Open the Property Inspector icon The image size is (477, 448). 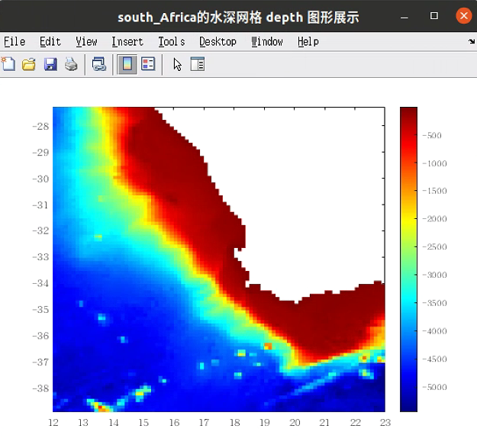click(198, 64)
